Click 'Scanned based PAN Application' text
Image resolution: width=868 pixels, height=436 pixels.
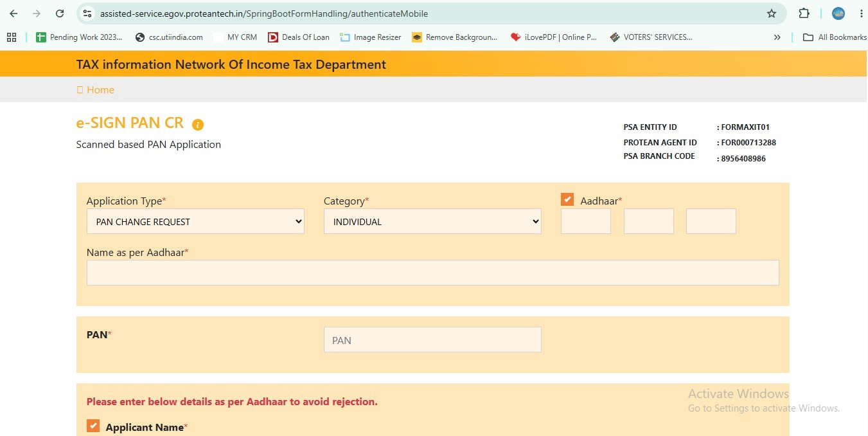point(148,145)
